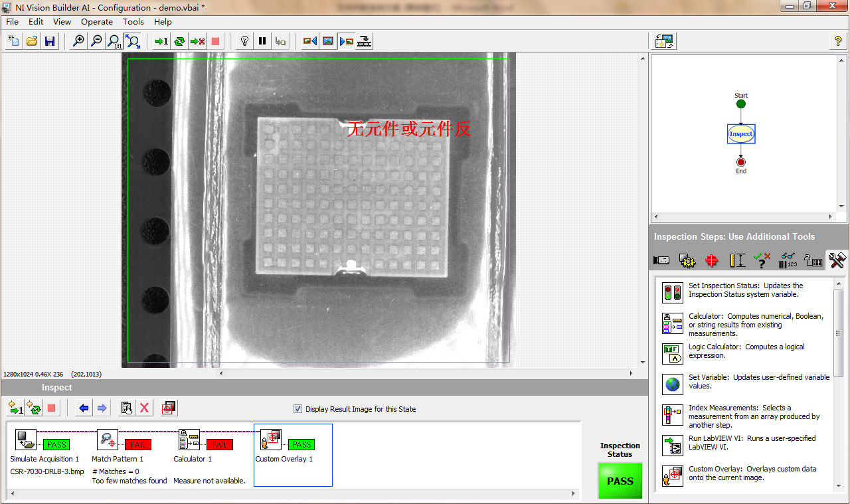
Task: Click the help question mark icon
Action: pos(837,41)
